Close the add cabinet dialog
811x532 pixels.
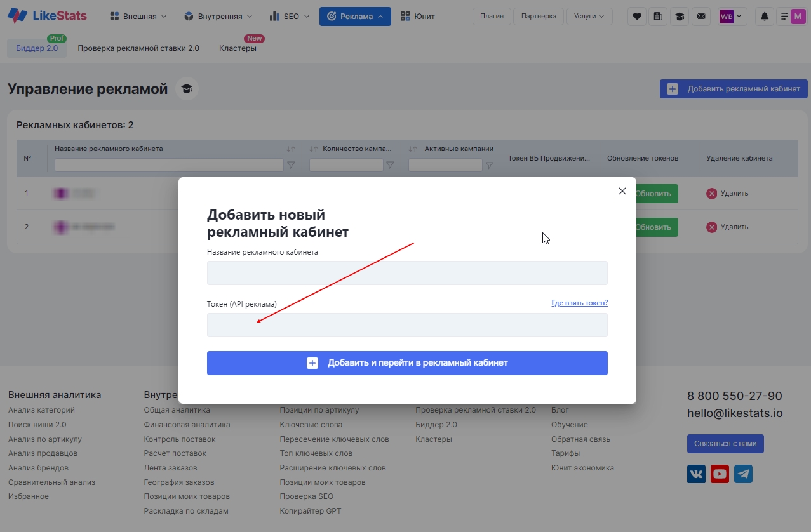coord(622,191)
